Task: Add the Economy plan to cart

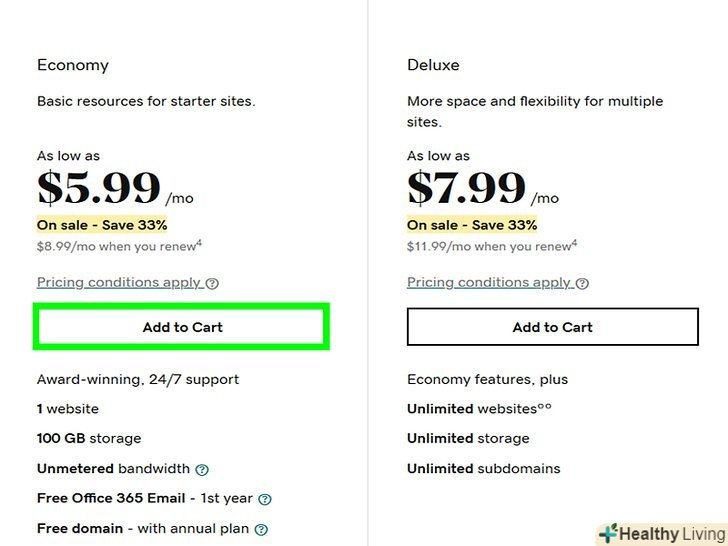Action: click(x=182, y=327)
